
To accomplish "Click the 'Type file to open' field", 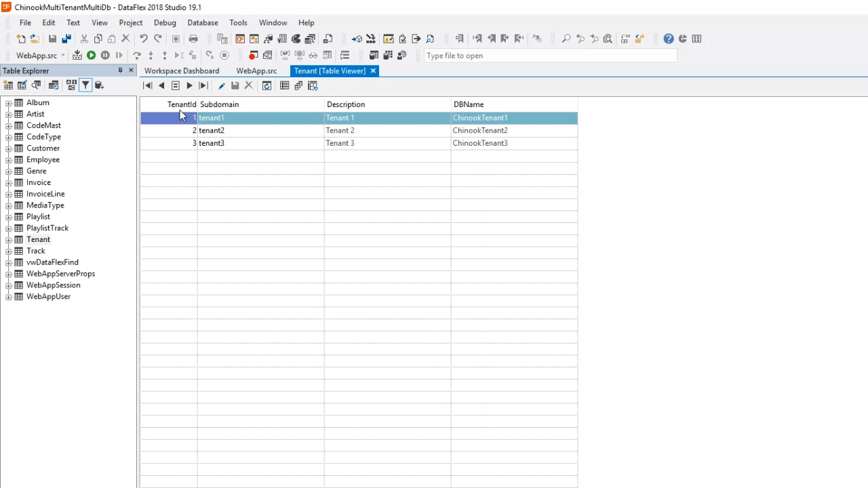I will pyautogui.click(x=549, y=56).
